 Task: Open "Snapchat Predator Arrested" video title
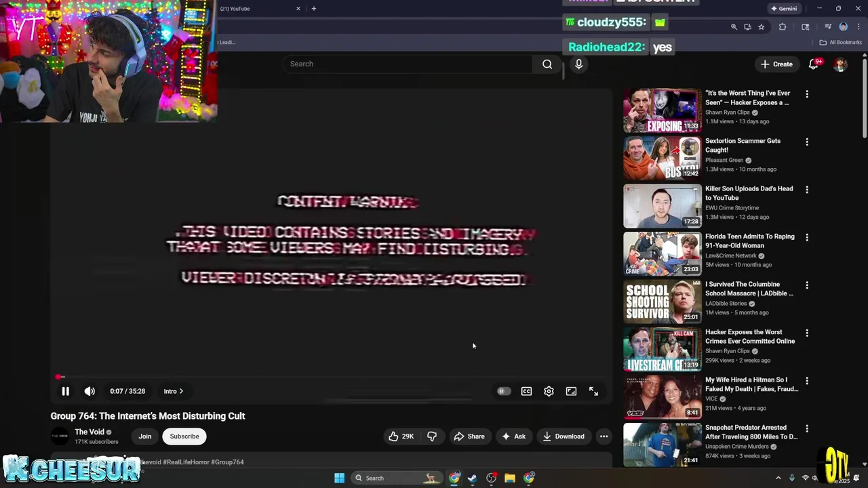pos(751,432)
